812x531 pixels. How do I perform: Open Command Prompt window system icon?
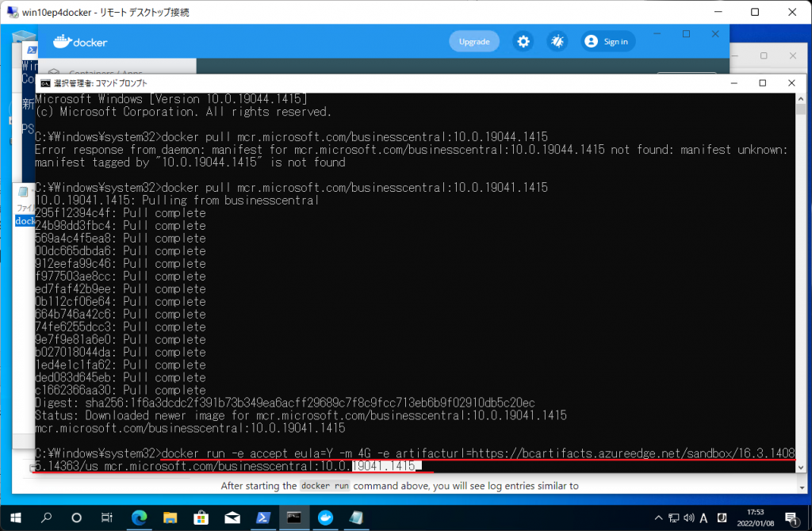pyautogui.click(x=45, y=83)
